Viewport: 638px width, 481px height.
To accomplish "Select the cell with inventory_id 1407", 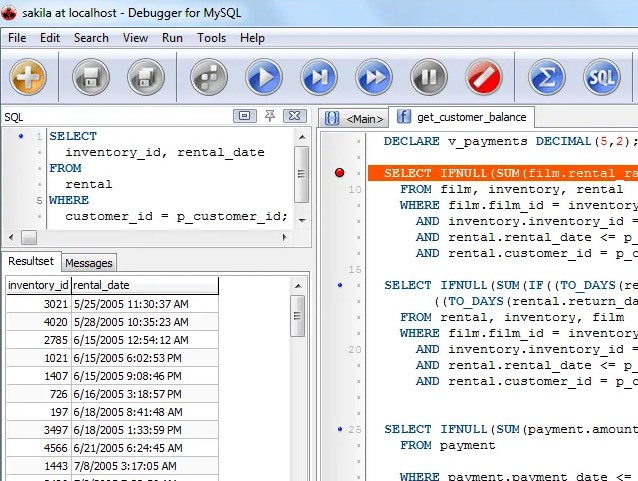I will click(39, 376).
